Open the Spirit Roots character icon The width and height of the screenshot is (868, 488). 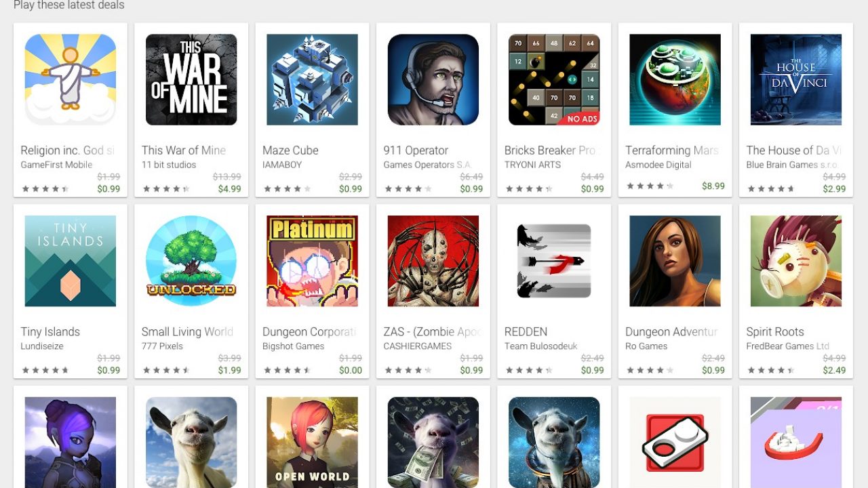pos(796,261)
